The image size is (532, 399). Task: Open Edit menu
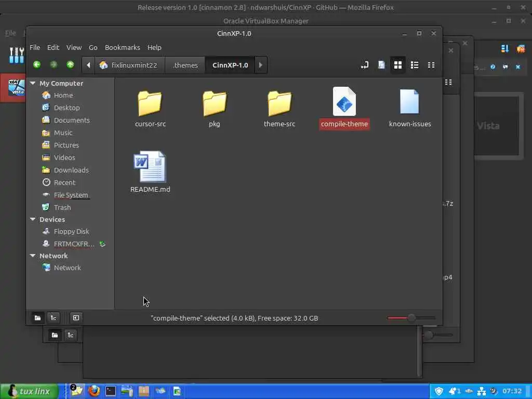pos(53,47)
